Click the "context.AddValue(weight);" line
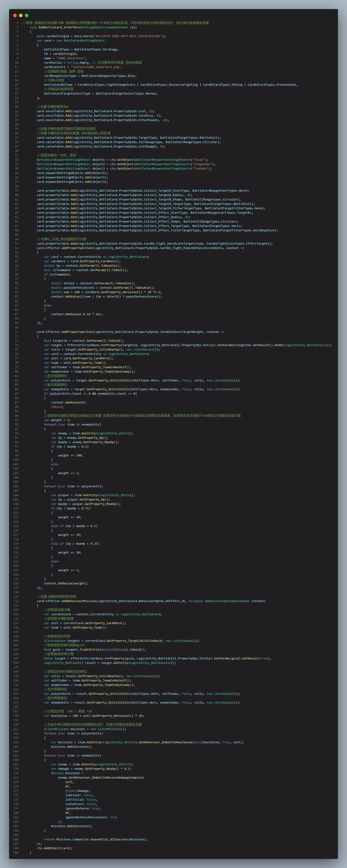 (66, 583)
